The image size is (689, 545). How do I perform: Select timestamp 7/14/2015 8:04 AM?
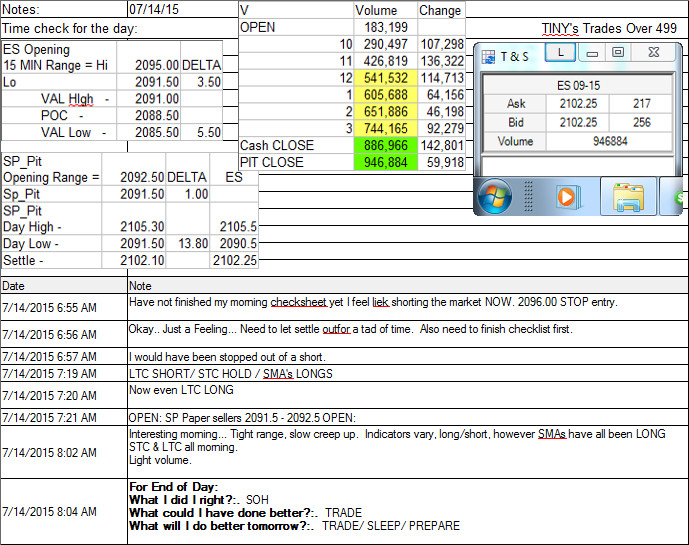tap(64, 511)
